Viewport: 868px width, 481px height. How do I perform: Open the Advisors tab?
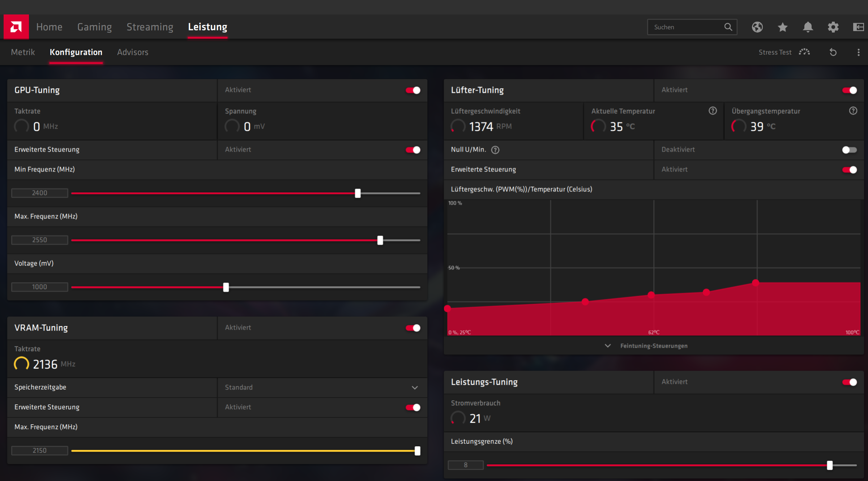[133, 52]
